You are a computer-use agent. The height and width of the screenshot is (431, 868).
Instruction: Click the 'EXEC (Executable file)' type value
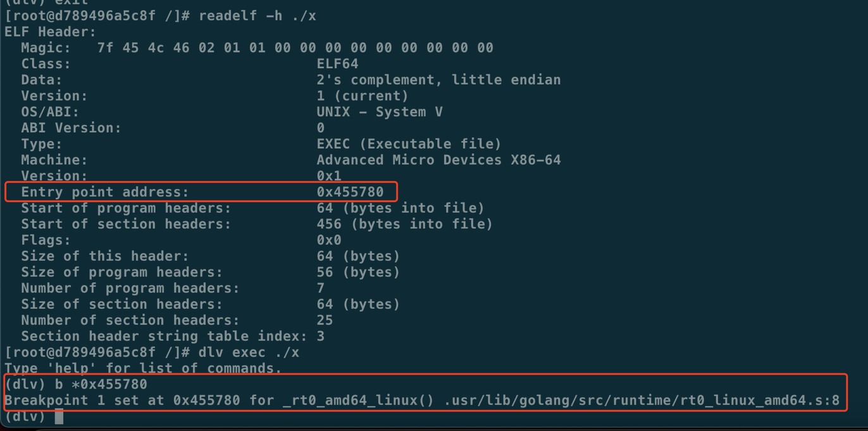[x=409, y=144]
